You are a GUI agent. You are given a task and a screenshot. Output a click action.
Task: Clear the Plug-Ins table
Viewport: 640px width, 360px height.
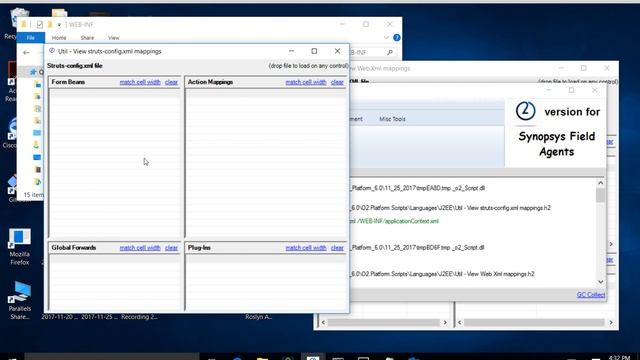click(337, 248)
